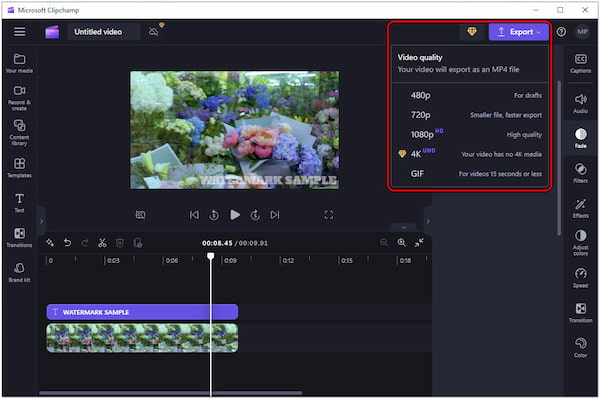The image size is (600, 399).
Task: Open the Templates panel
Action: (x=19, y=168)
